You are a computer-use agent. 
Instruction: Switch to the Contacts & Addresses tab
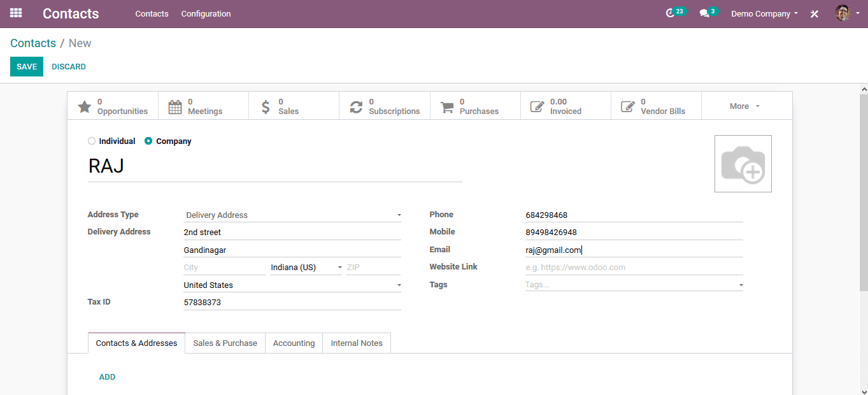tap(136, 343)
